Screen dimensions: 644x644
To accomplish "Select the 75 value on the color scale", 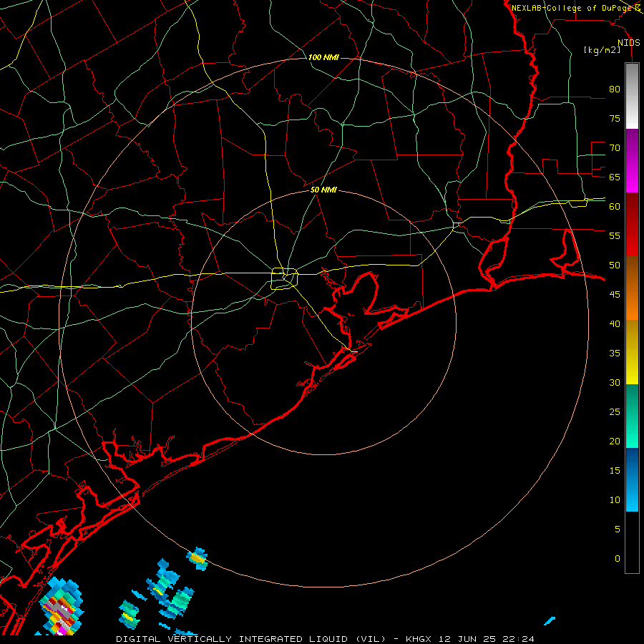I will [615, 118].
